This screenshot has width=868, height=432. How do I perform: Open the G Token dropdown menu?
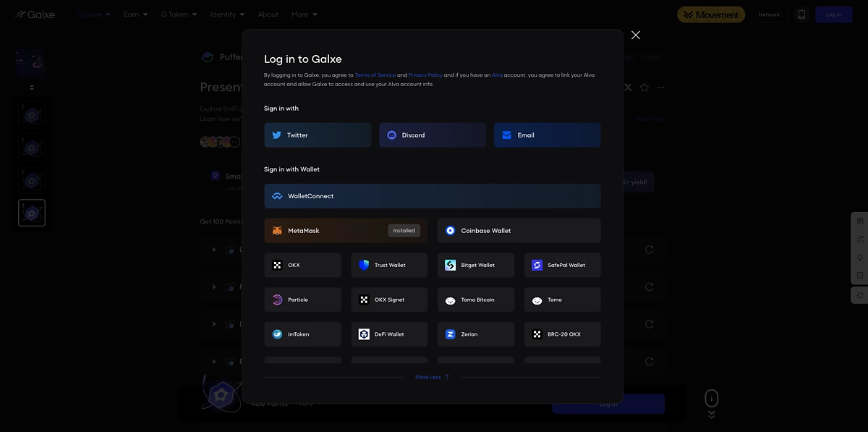coord(179,14)
